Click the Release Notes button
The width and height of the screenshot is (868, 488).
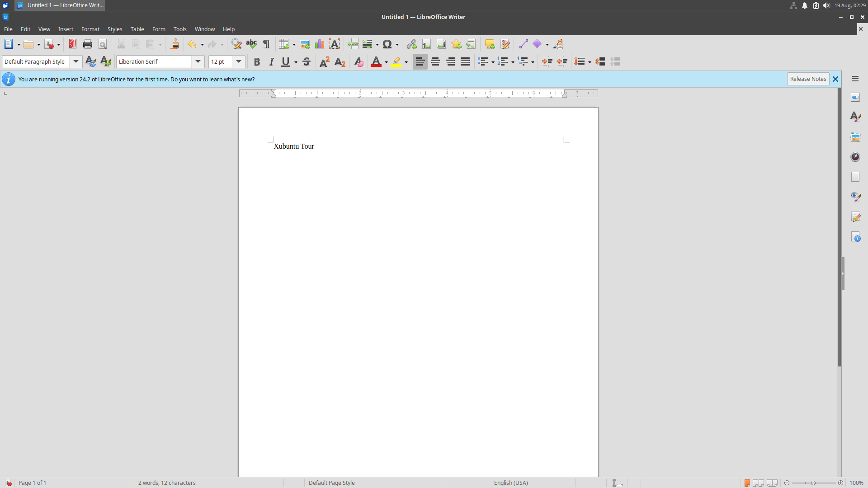click(808, 79)
